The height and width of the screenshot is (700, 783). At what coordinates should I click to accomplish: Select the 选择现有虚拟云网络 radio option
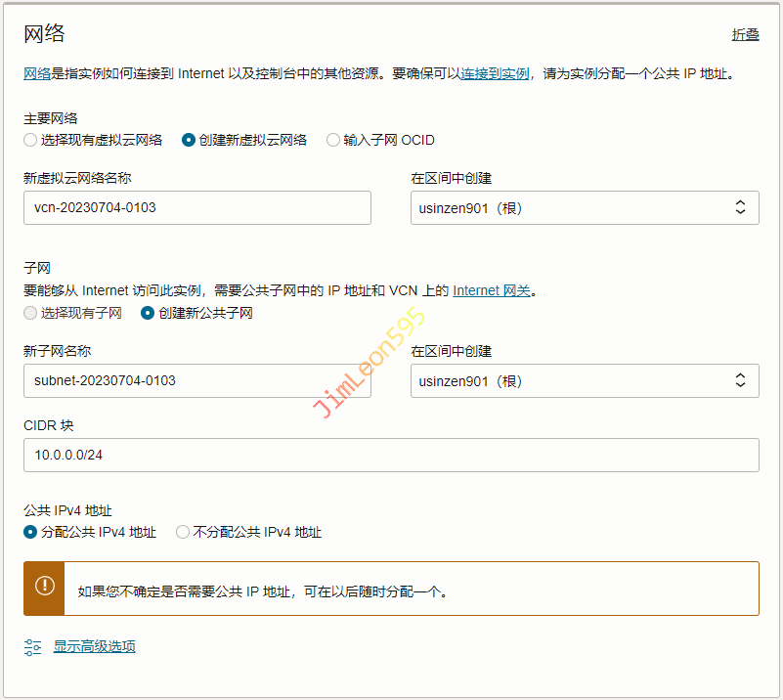click(x=31, y=140)
